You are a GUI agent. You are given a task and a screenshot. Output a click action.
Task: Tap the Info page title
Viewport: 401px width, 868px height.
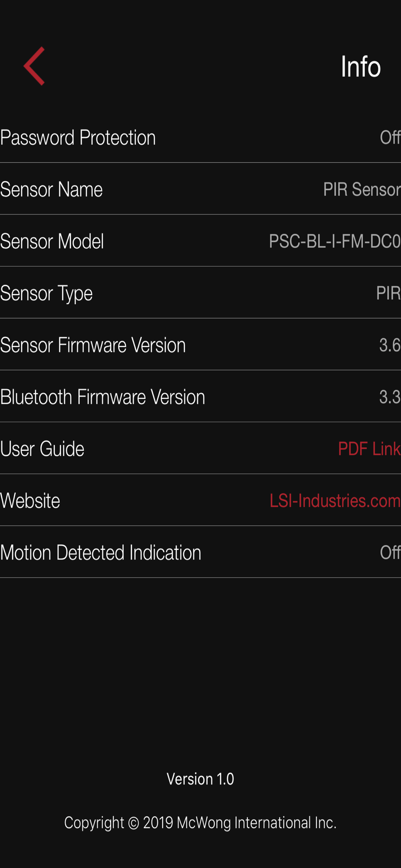coord(361,66)
